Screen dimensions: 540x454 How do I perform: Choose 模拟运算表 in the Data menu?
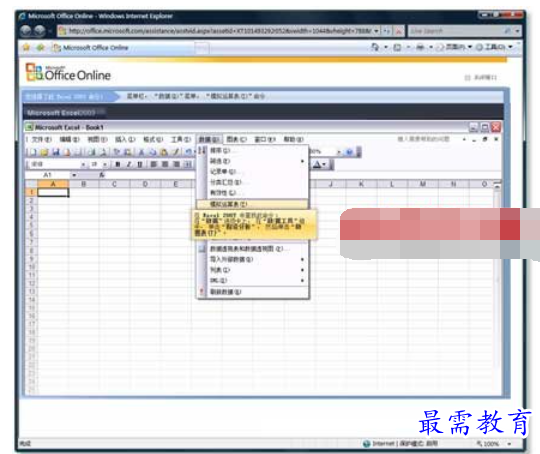[252, 204]
